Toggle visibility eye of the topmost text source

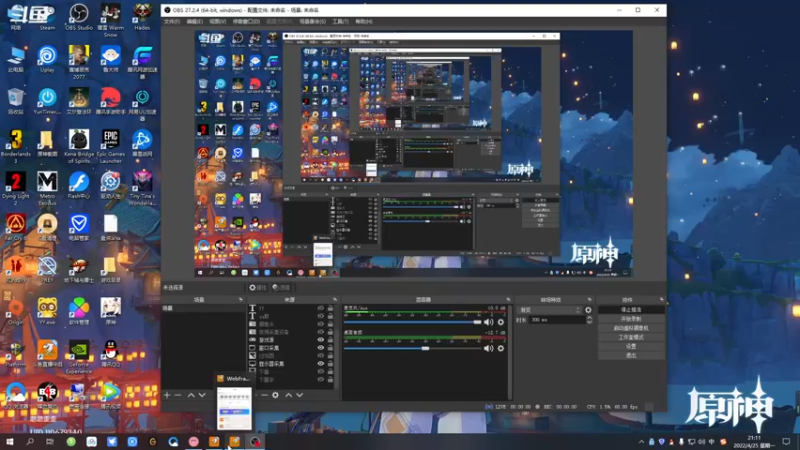[320, 308]
